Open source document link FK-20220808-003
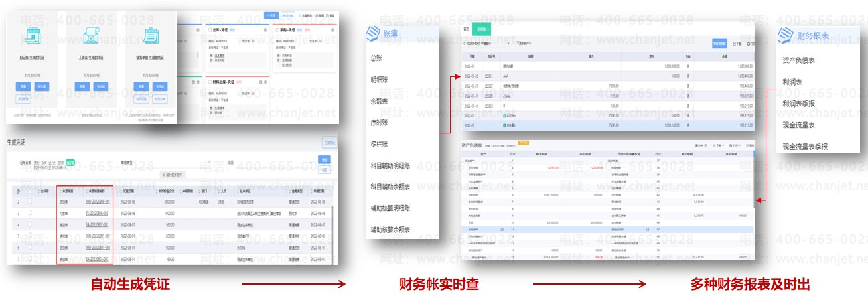This screenshot has width=868, height=304. click(x=98, y=213)
